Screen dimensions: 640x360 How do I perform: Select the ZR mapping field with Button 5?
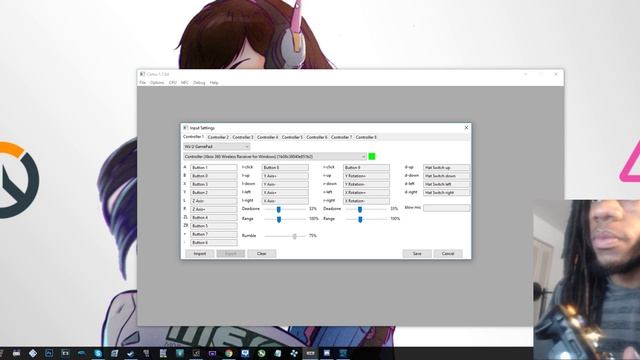pos(213,226)
